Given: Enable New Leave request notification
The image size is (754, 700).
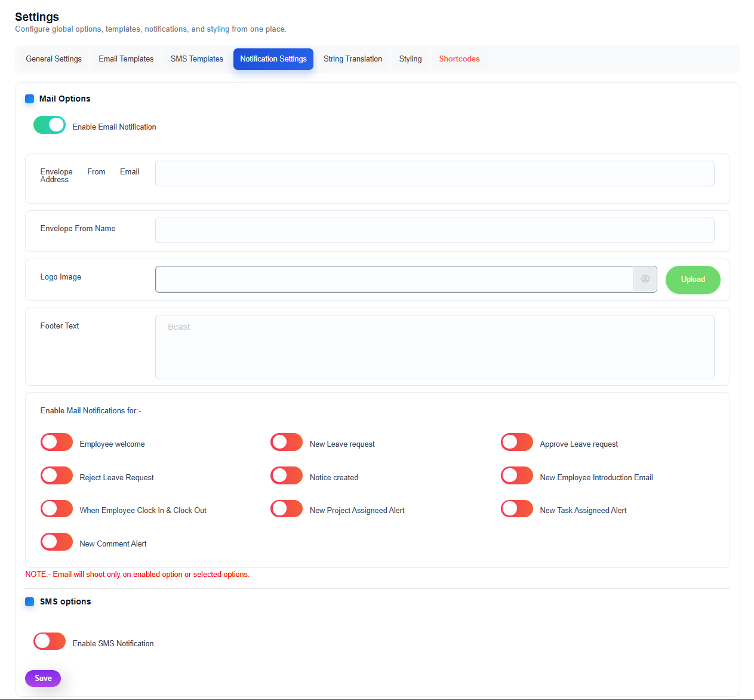Looking at the screenshot, I should [287, 442].
